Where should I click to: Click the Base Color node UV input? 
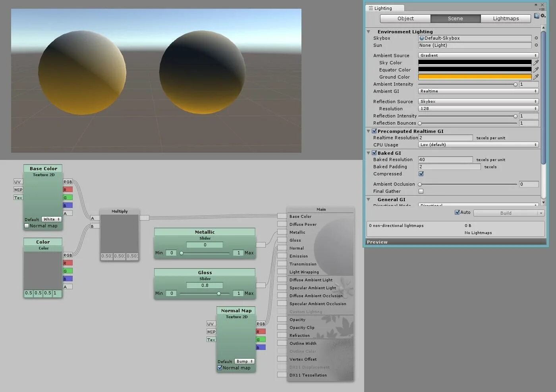18,182
